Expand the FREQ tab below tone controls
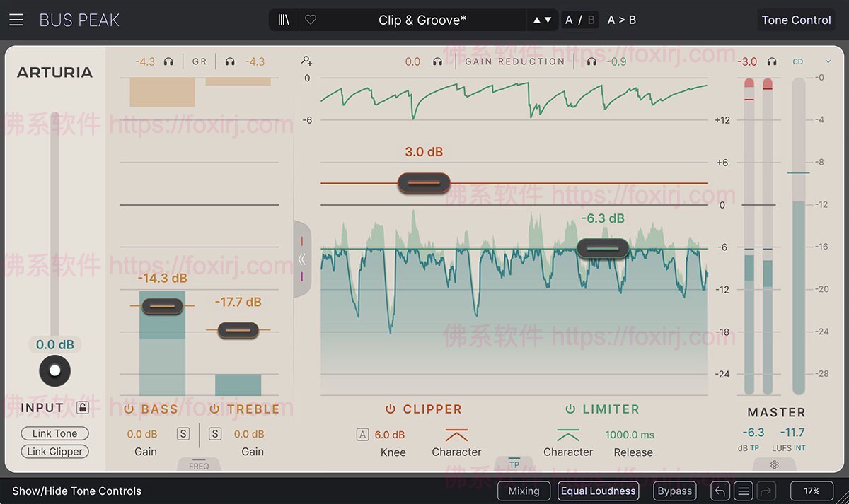The height and width of the screenshot is (504, 849). (199, 465)
